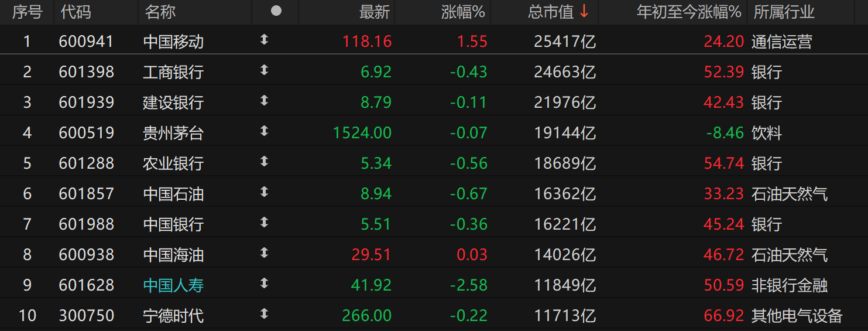This screenshot has width=868, height=331.
Task: Open stock code 600519 for 贵州茅台
Action: coord(87,133)
